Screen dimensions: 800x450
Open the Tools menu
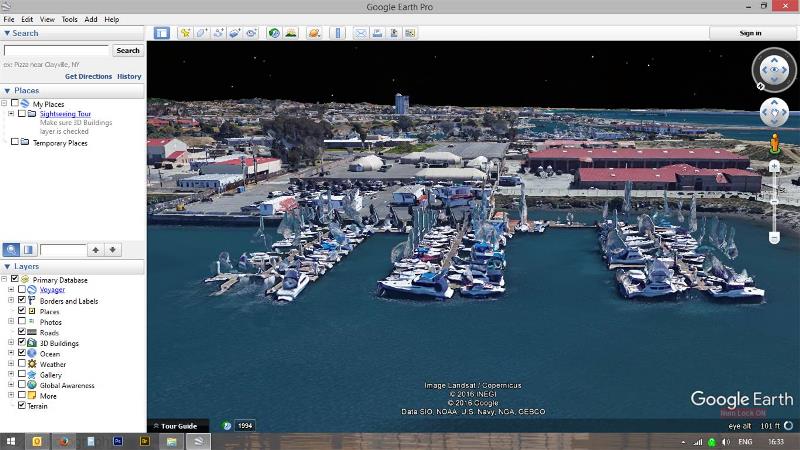(x=69, y=19)
